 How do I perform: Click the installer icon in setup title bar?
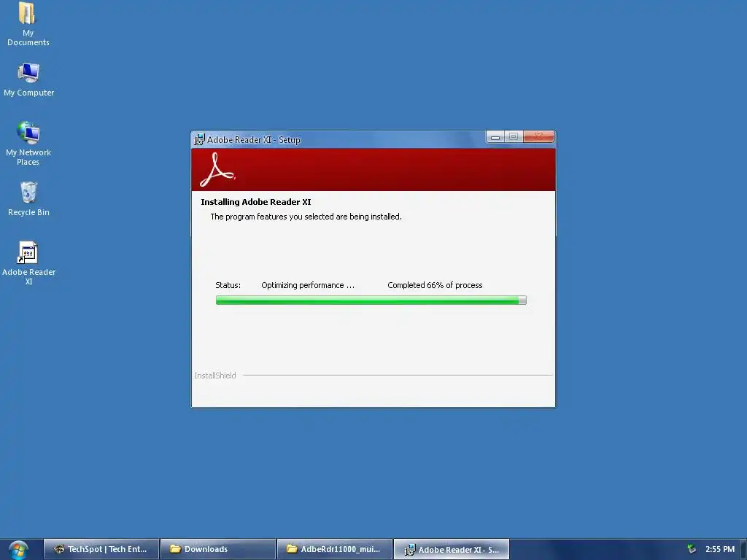coord(199,139)
